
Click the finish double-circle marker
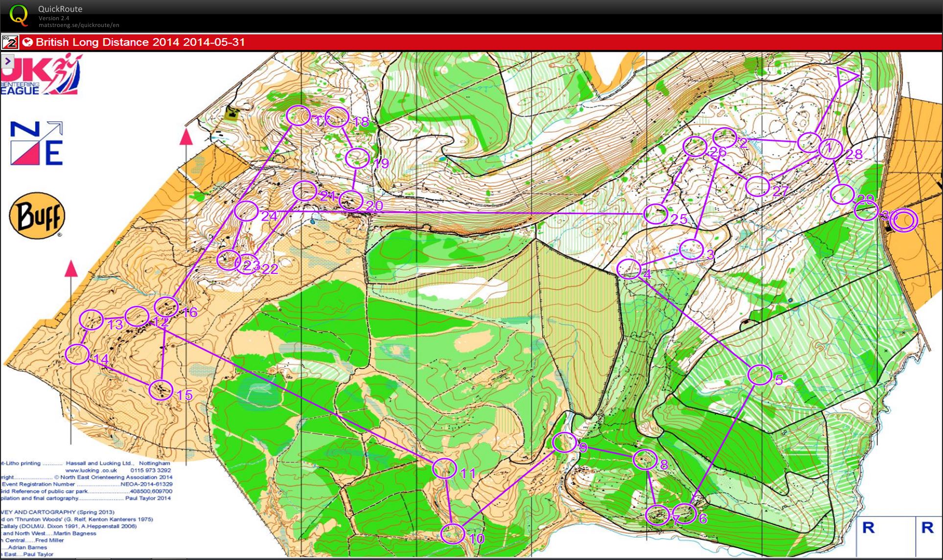pyautogui.click(x=903, y=221)
